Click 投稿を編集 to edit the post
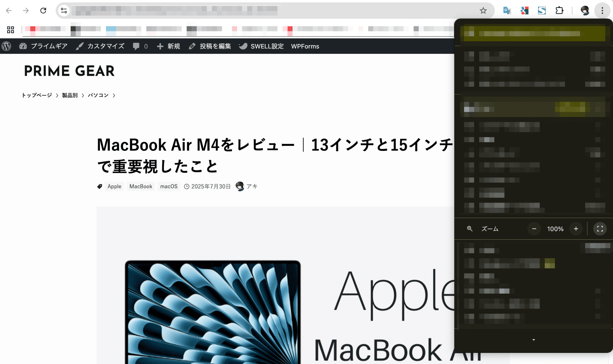The height and width of the screenshot is (364, 613). (210, 46)
